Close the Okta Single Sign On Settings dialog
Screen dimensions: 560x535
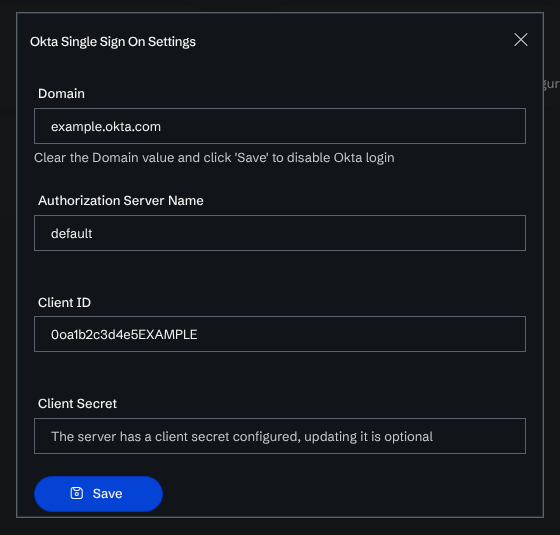tap(521, 40)
